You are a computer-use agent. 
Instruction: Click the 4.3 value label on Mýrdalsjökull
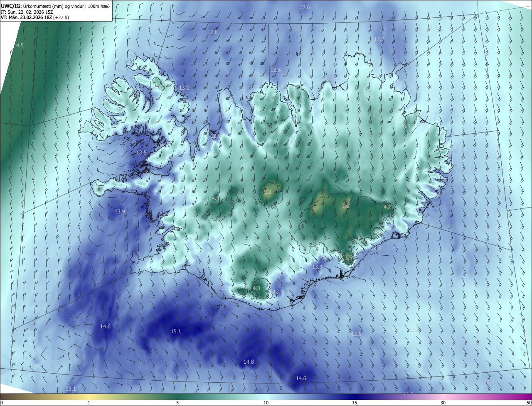click(x=256, y=288)
